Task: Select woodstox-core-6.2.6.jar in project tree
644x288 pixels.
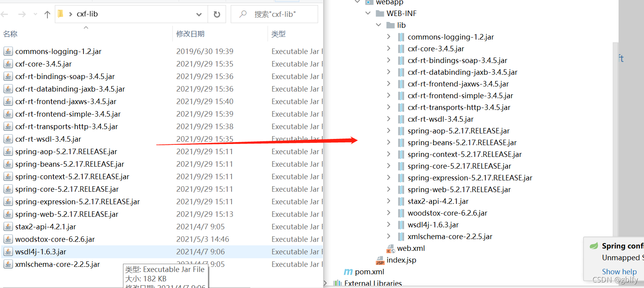Action: coord(448,213)
